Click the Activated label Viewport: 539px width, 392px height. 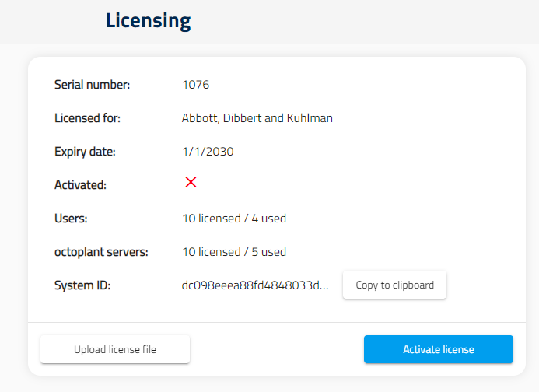(x=80, y=185)
